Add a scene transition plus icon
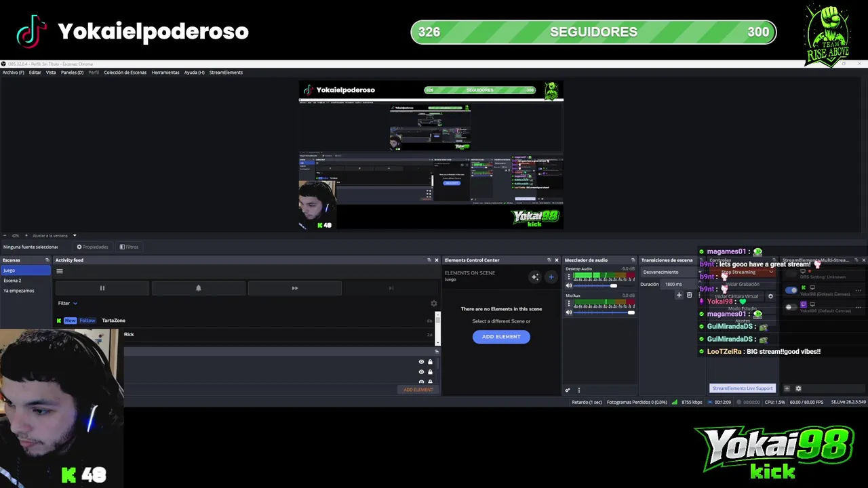This screenshot has width=868, height=488. [x=679, y=295]
